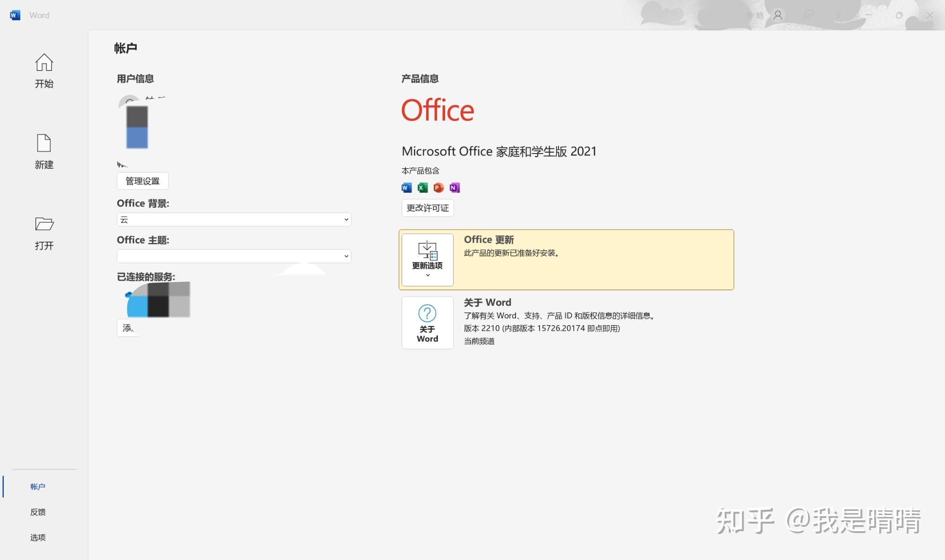Open help question mark in title bar
The height and width of the screenshot is (560, 945).
coord(838,15)
